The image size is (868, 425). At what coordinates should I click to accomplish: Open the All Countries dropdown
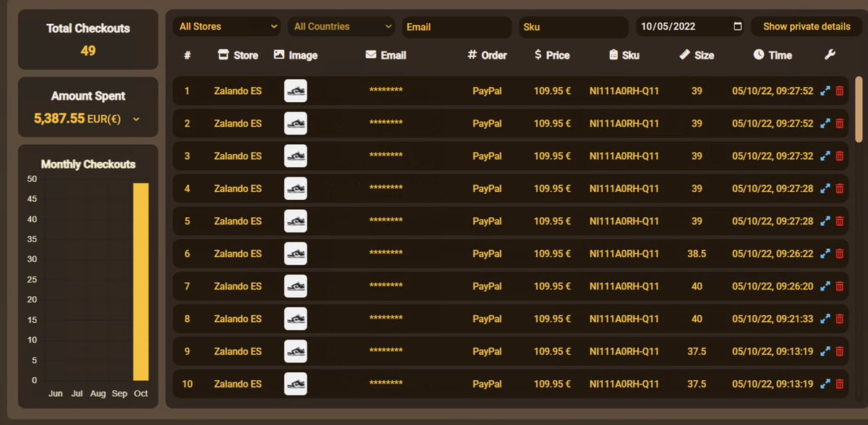(341, 27)
